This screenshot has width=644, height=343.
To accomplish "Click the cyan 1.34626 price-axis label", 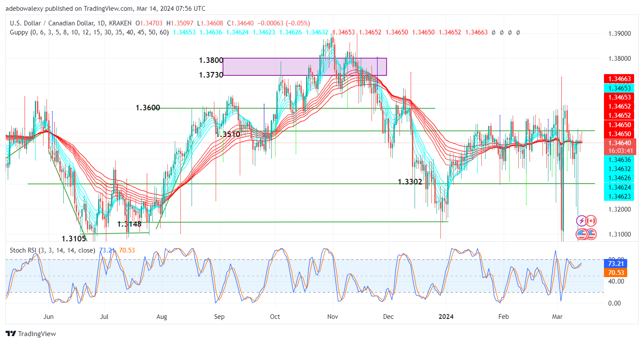I will coord(619,178).
